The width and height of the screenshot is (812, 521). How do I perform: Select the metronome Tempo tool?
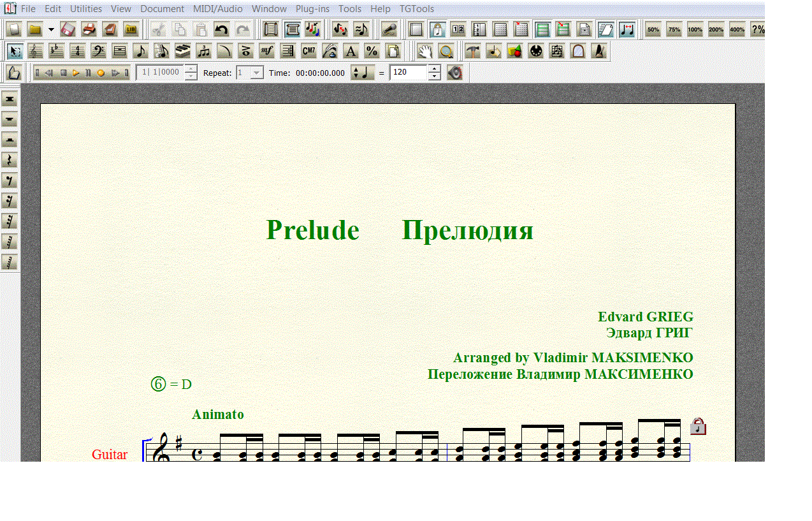tap(599, 51)
